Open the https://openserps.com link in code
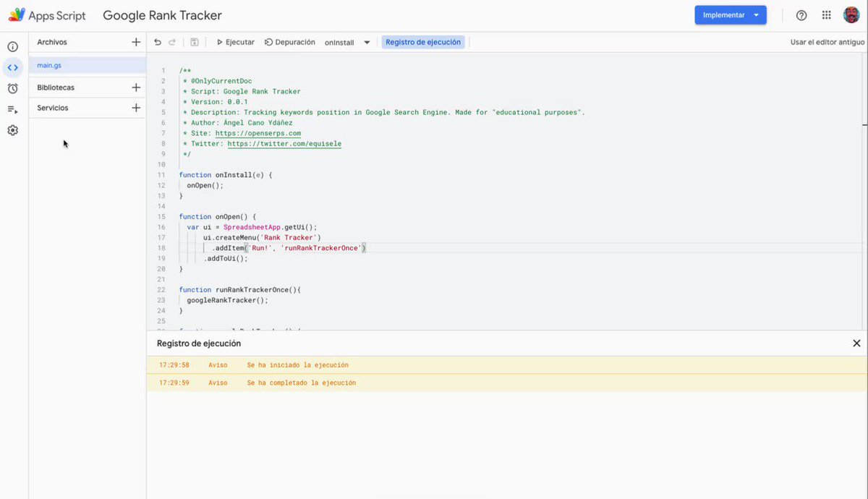Image resolution: width=868 pixels, height=499 pixels. coord(258,133)
